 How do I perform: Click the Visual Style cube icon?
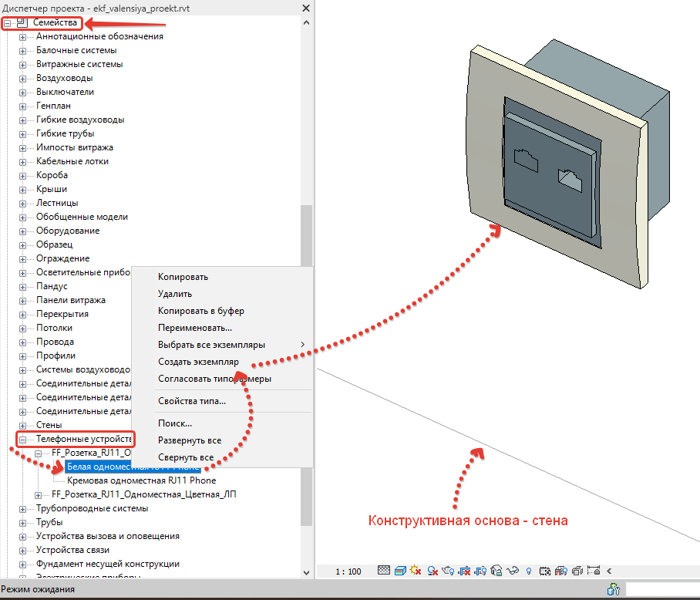pos(400,571)
